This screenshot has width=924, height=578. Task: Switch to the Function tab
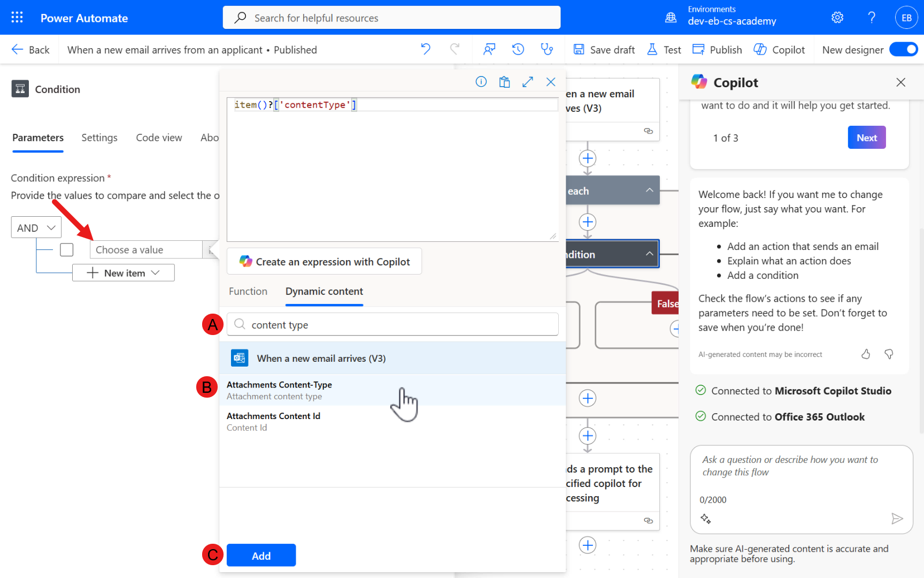click(248, 292)
